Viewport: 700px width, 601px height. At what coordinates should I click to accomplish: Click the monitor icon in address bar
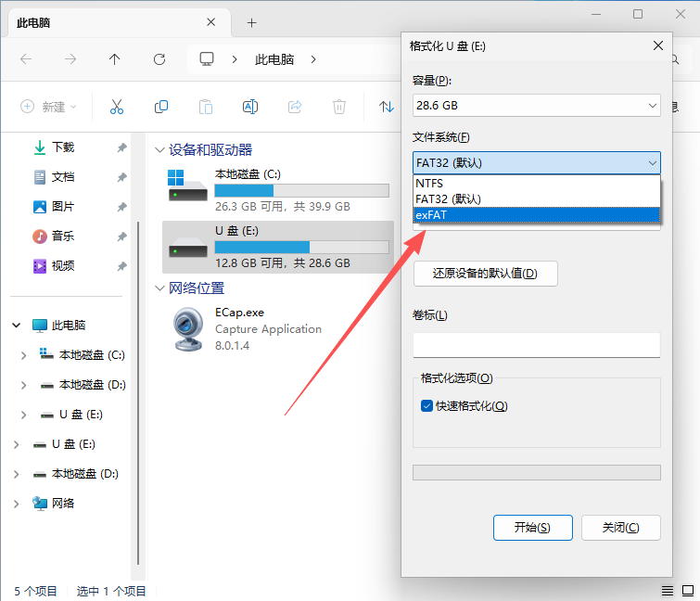[207, 59]
